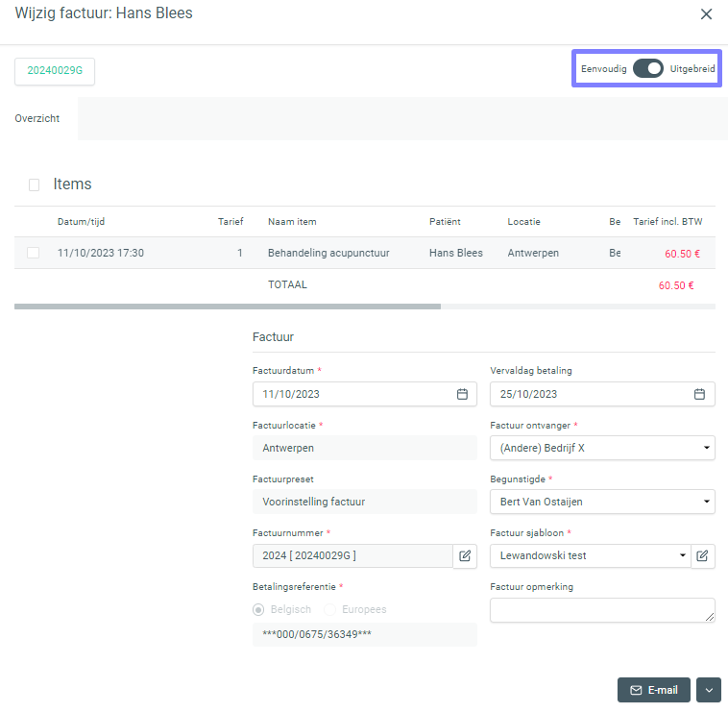Click the Patiënt column header

[x=445, y=222]
